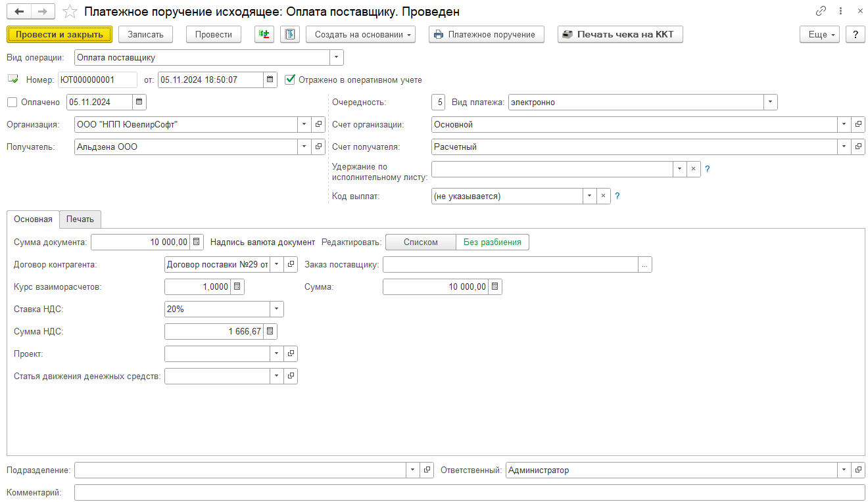Expand the Вид операции dropdown
This screenshot has width=868, height=502.
[337, 58]
